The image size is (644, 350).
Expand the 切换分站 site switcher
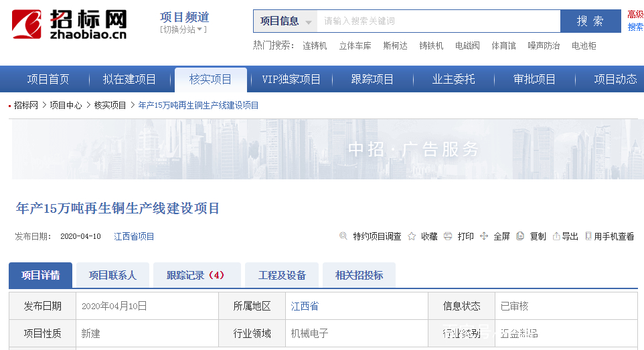click(183, 30)
